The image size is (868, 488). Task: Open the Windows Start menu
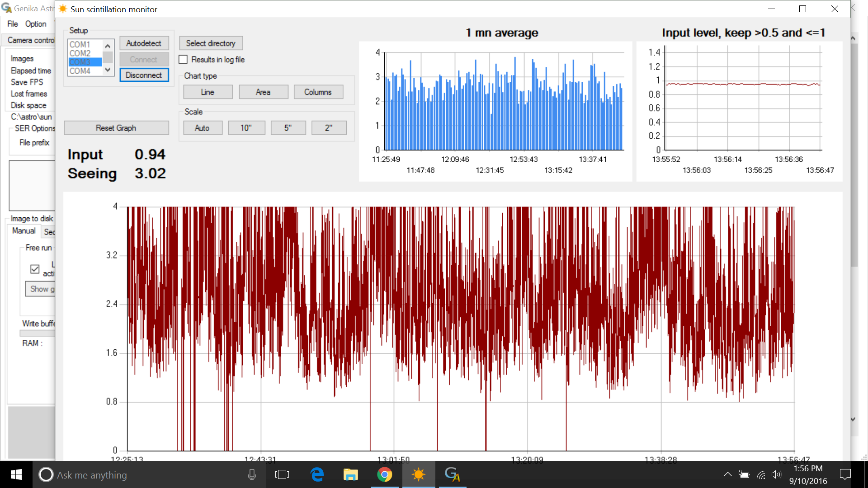point(16,474)
